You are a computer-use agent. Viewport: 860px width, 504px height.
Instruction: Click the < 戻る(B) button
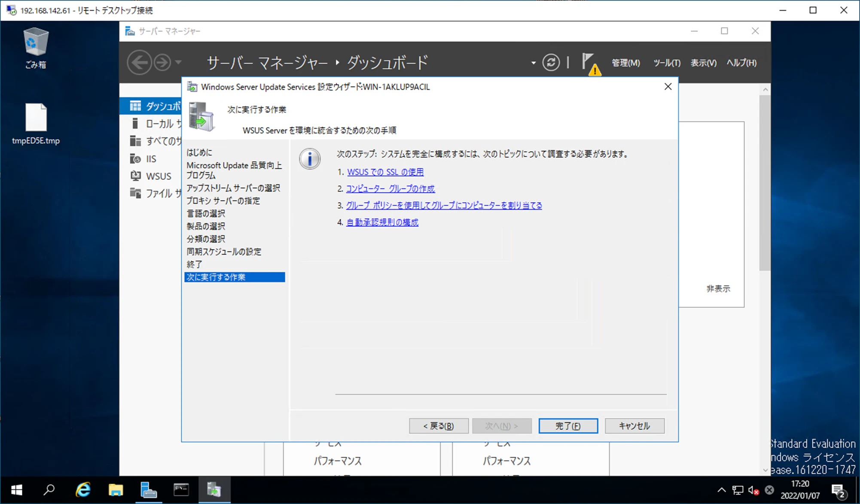tap(439, 426)
